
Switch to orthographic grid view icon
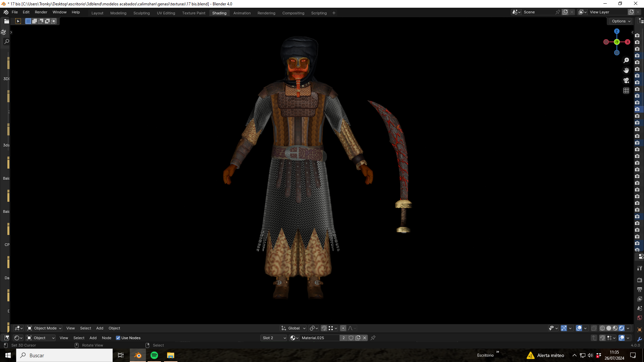click(626, 90)
